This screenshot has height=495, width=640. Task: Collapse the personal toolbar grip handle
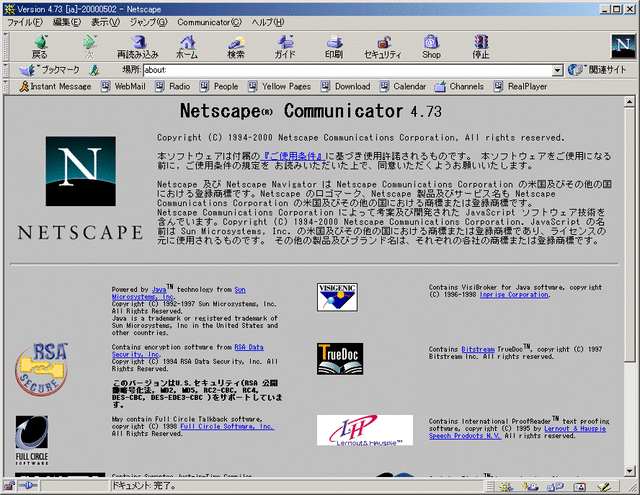6,87
